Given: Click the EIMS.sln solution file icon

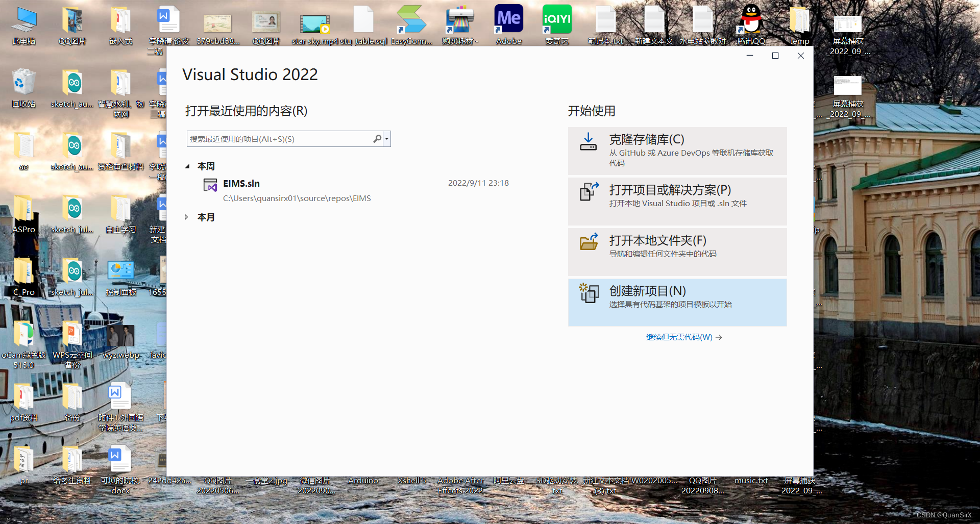Looking at the screenshot, I should click(x=210, y=185).
